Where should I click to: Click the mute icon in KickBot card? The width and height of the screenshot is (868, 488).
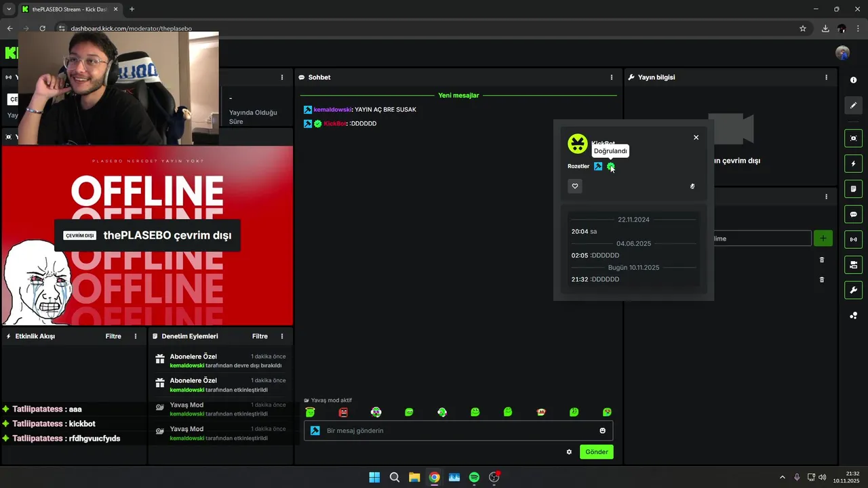[692, 186]
